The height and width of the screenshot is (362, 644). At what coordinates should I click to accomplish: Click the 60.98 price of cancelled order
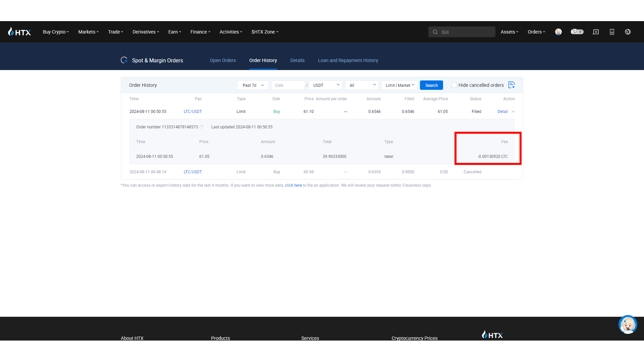click(309, 172)
